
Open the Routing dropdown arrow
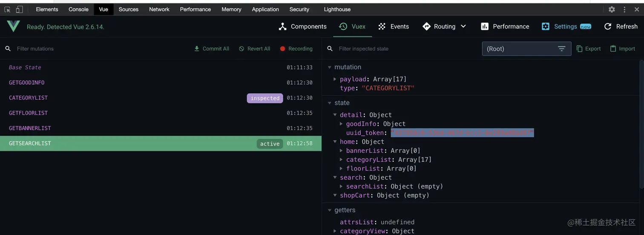coord(463,26)
